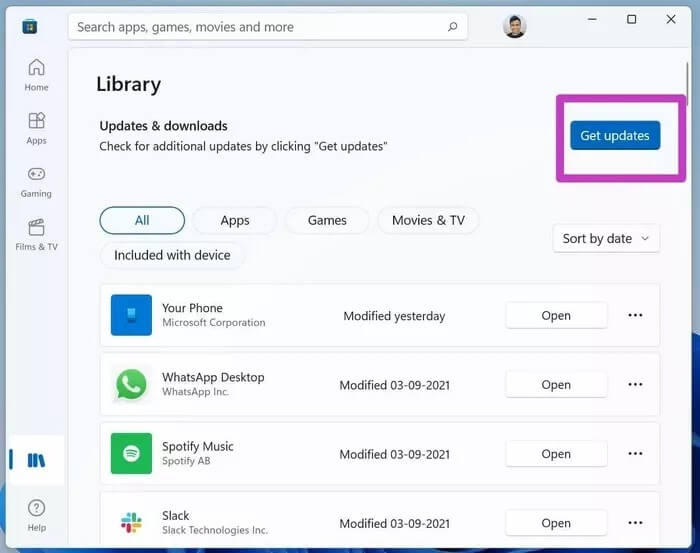Click the Get updates button
This screenshot has width=700, height=553.
[615, 135]
